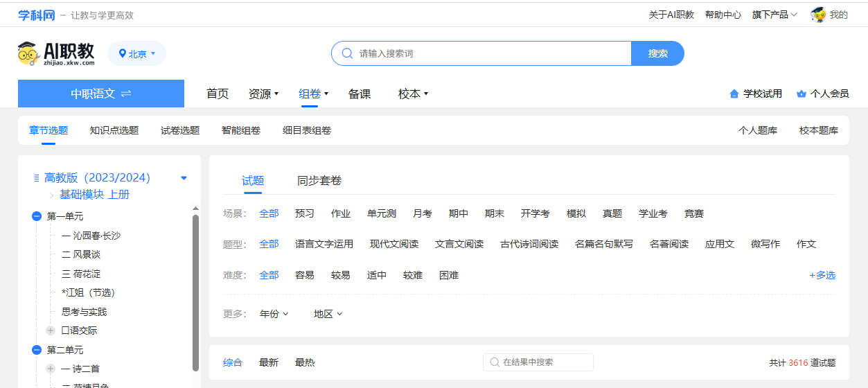Click the user avatar icon beside 我的
The width and height of the screenshot is (868, 388).
coord(818,15)
